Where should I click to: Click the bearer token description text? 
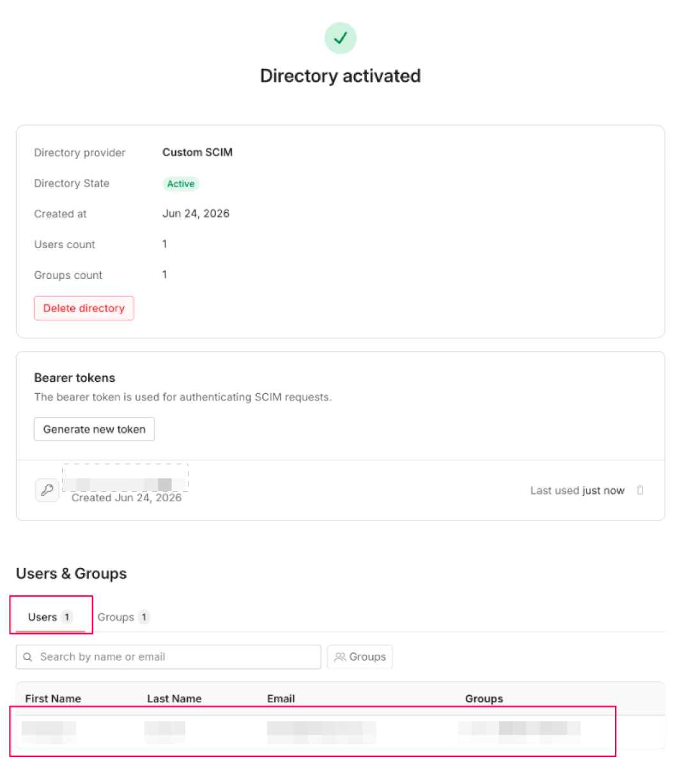coord(183,397)
